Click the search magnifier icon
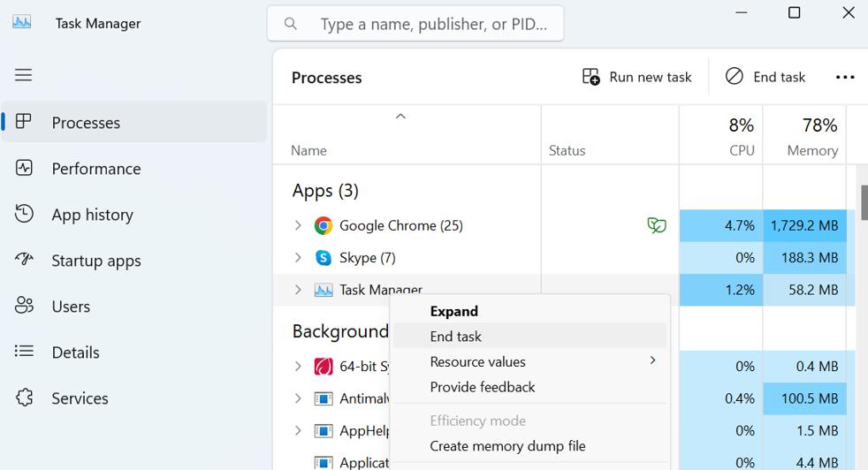Viewport: 868px width, 470px height. point(291,24)
